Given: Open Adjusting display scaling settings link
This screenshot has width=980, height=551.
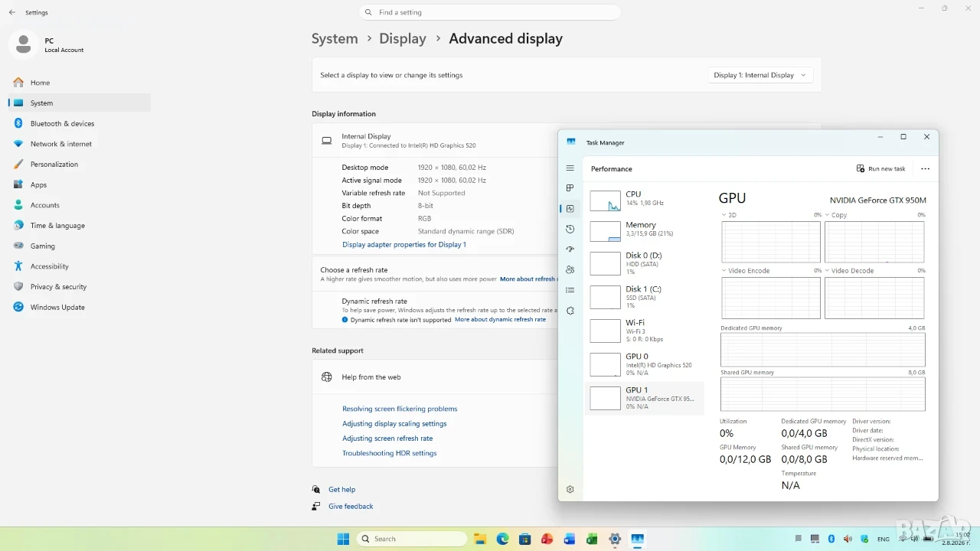Looking at the screenshot, I should click(394, 424).
